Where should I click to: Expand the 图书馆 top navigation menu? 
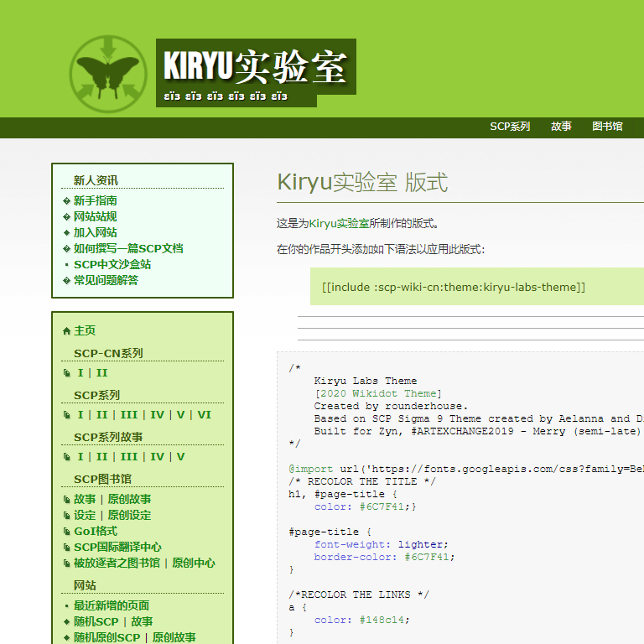pyautogui.click(x=607, y=127)
